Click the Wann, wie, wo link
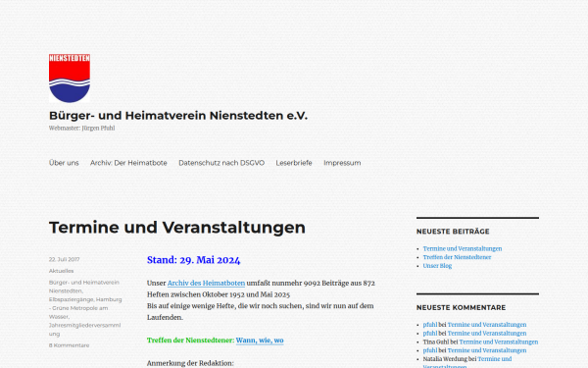This screenshot has height=368, width=588. 260,341
